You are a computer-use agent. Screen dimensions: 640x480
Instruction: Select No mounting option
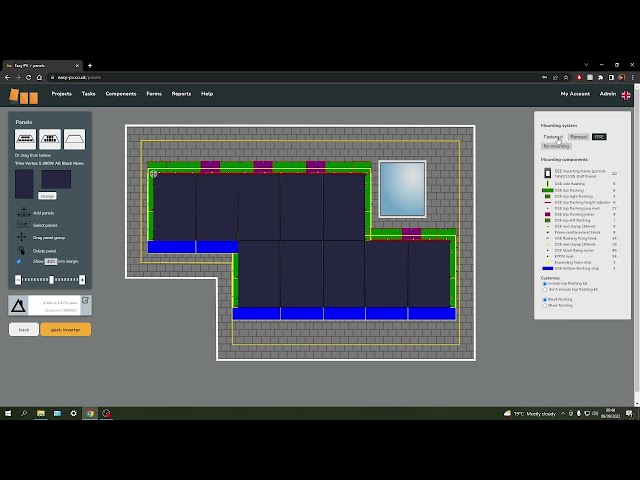tap(556, 146)
